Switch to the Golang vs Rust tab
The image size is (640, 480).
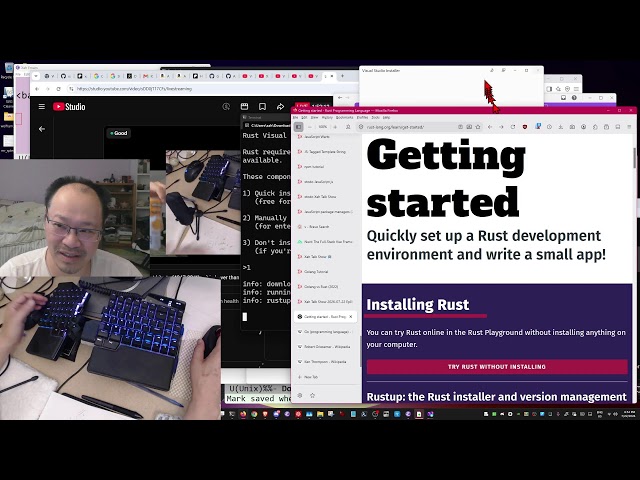coord(325,287)
